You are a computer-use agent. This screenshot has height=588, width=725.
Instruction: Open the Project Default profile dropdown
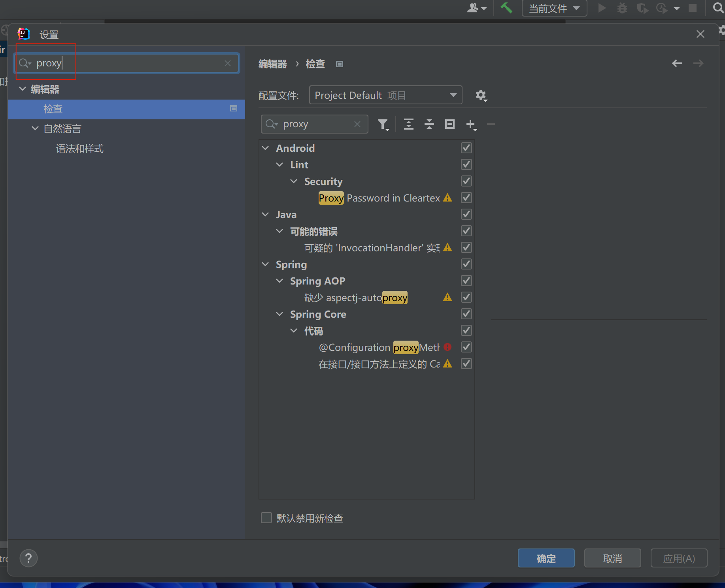coord(385,95)
